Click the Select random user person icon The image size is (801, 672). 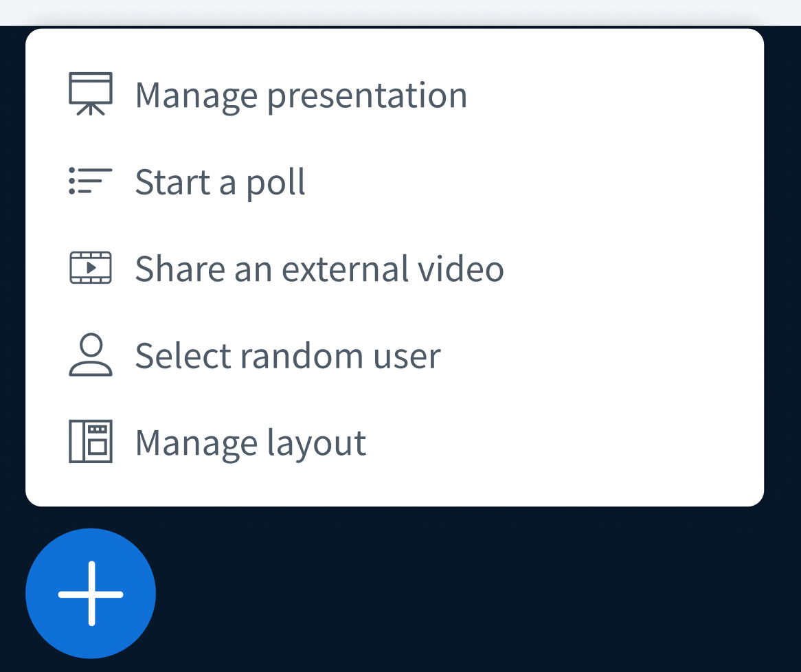[x=90, y=355]
